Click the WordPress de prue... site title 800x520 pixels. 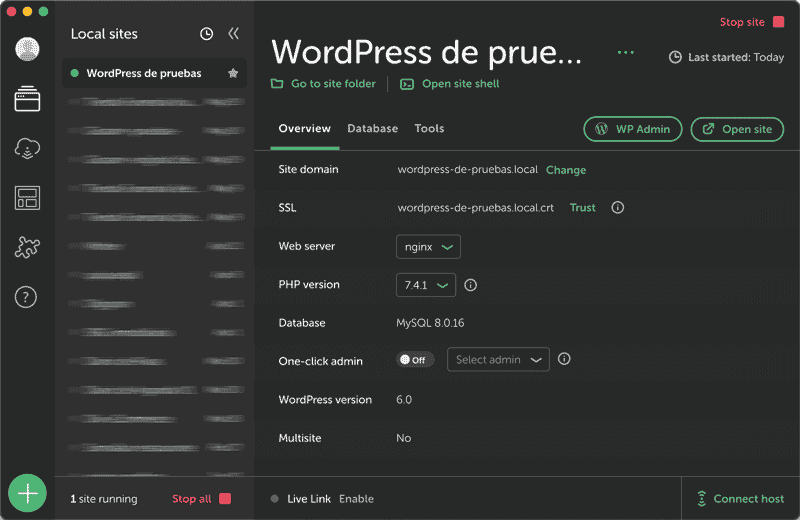pos(427,52)
